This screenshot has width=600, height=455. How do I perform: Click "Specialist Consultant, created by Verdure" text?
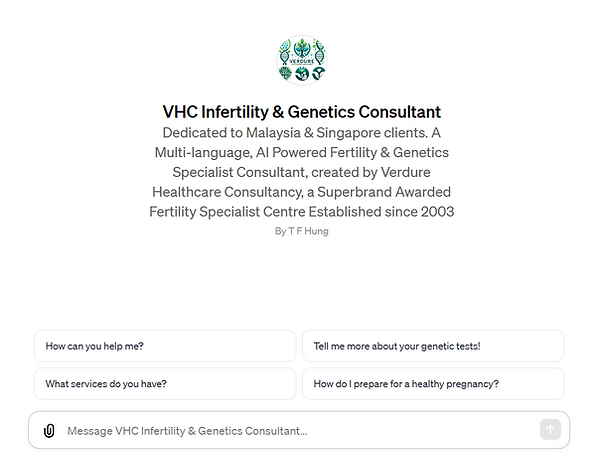[302, 172]
